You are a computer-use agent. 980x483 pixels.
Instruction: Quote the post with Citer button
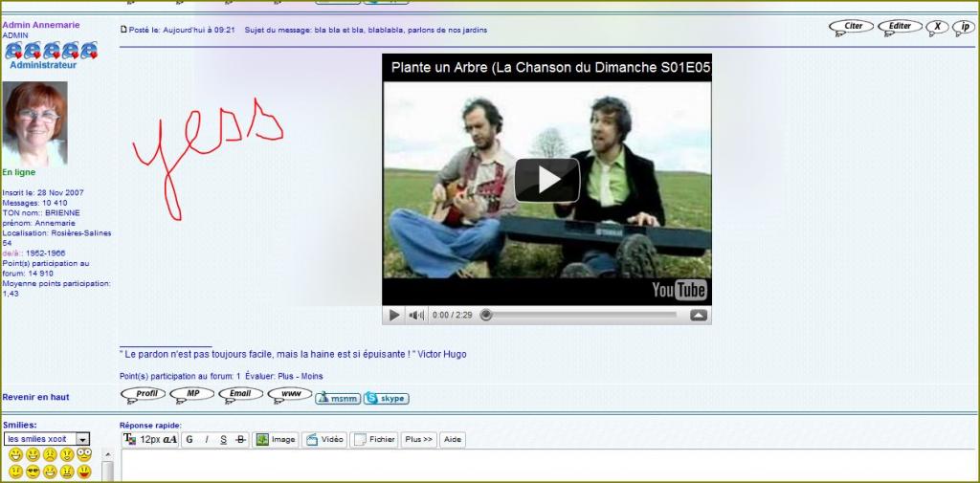(x=851, y=27)
